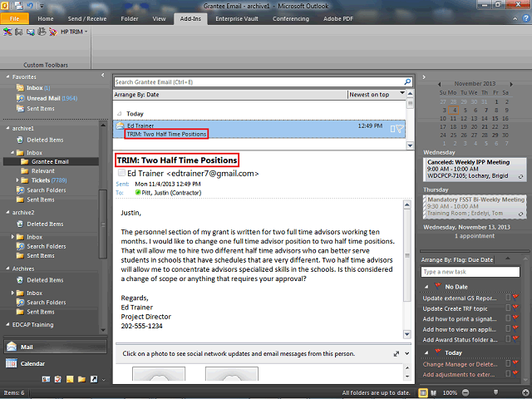Click flag for Change Manage or Delete task

(x=515, y=363)
